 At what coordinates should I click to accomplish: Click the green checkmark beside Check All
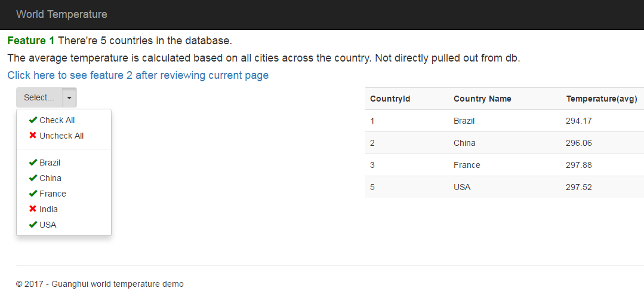(33, 120)
